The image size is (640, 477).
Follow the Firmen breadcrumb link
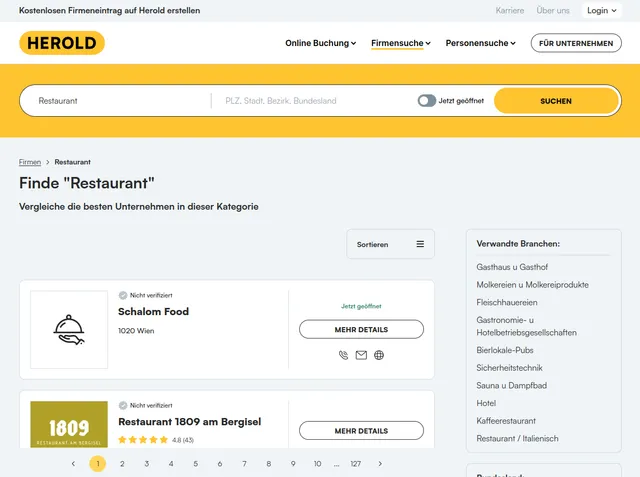pyautogui.click(x=30, y=162)
